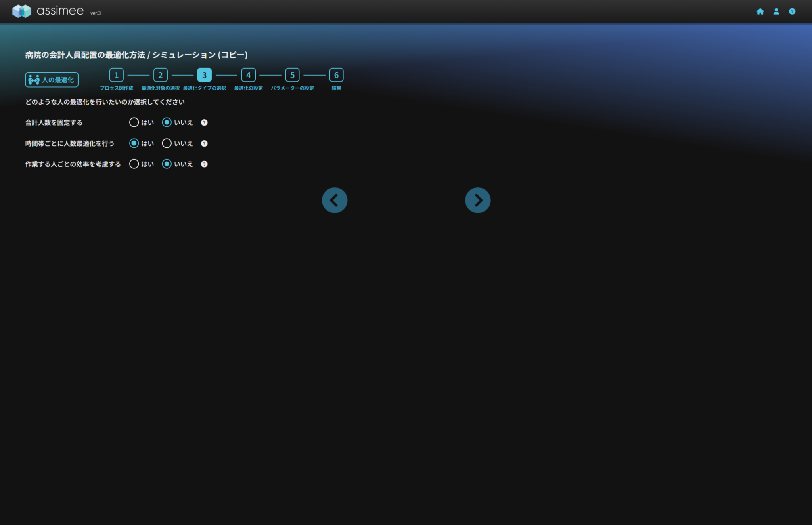Viewport: 812px width, 525px height.
Task: Jump to step 4 最適化の設定
Action: 248,75
